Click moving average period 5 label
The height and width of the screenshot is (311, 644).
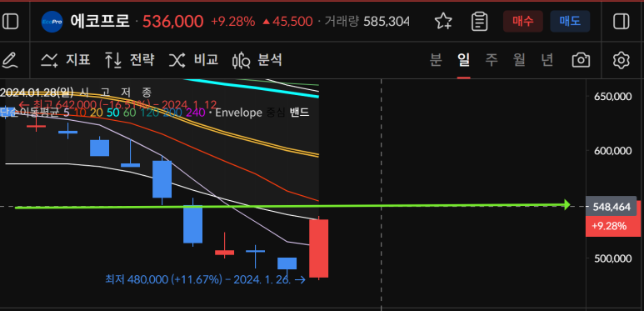[x=67, y=113]
